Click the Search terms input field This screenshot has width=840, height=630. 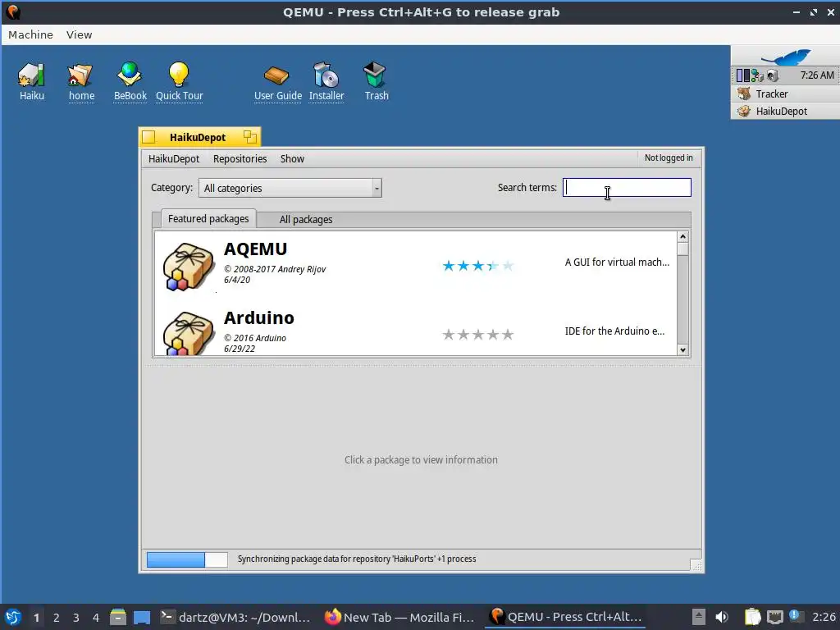[x=627, y=188]
